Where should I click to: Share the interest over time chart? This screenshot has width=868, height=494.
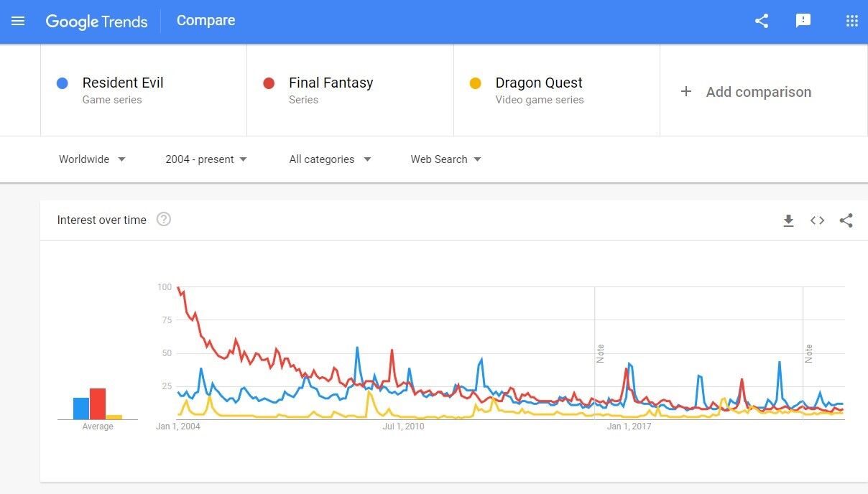tap(846, 220)
